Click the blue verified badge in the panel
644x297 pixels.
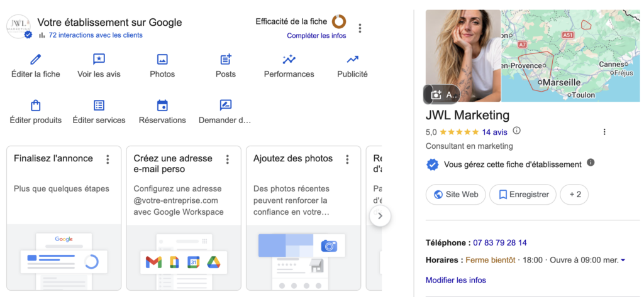[432, 165]
